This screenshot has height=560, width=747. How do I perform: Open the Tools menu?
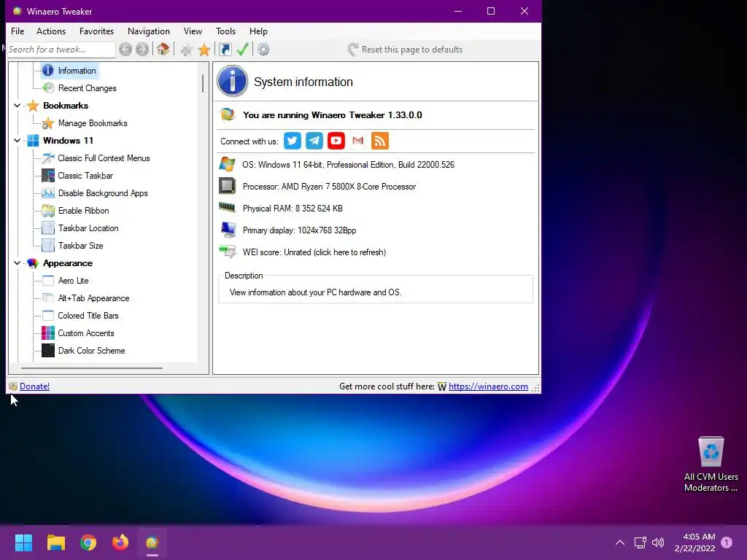pyautogui.click(x=226, y=31)
